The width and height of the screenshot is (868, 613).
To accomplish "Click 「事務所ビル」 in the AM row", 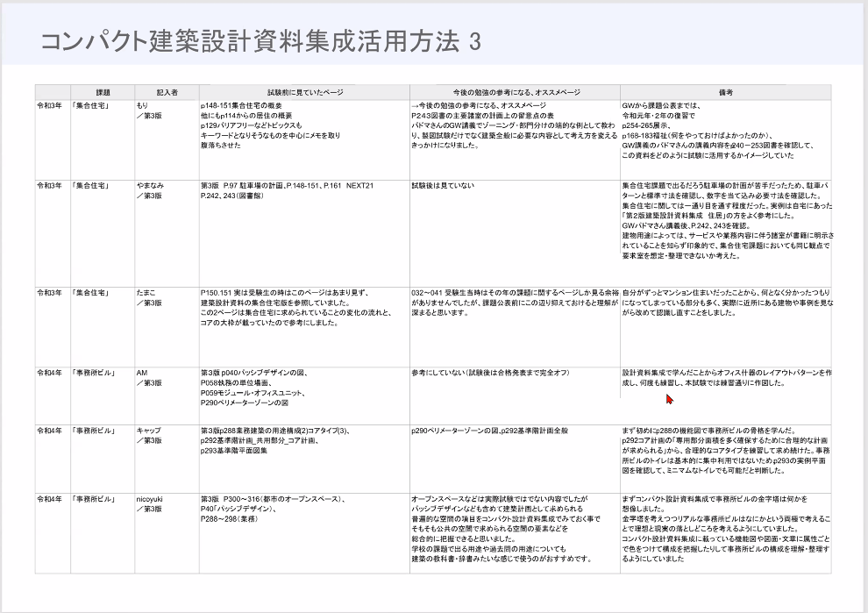I will pos(94,373).
